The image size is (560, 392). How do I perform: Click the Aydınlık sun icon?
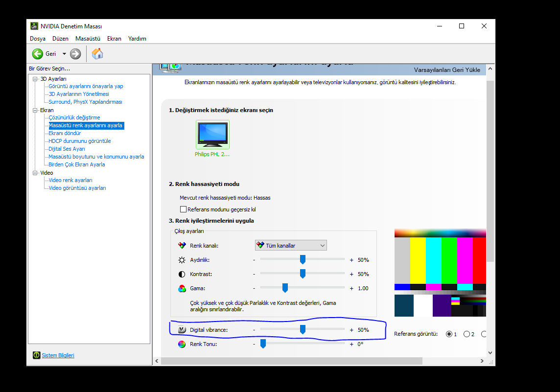pos(182,260)
